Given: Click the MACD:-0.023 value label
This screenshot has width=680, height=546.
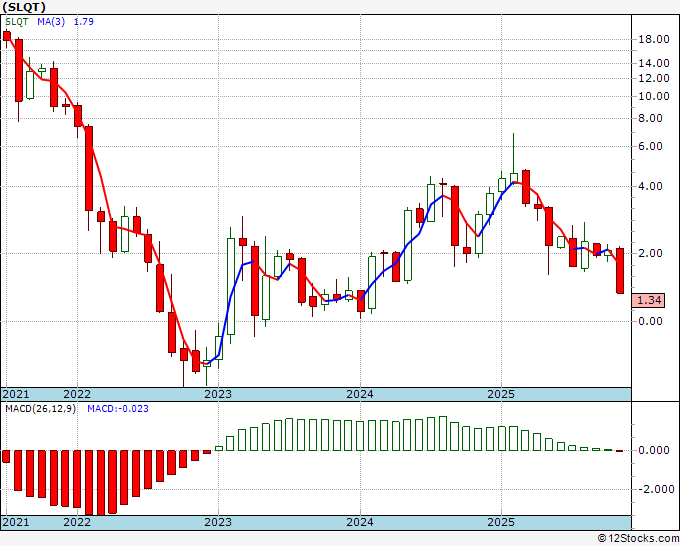Looking at the screenshot, I should coord(118,409).
